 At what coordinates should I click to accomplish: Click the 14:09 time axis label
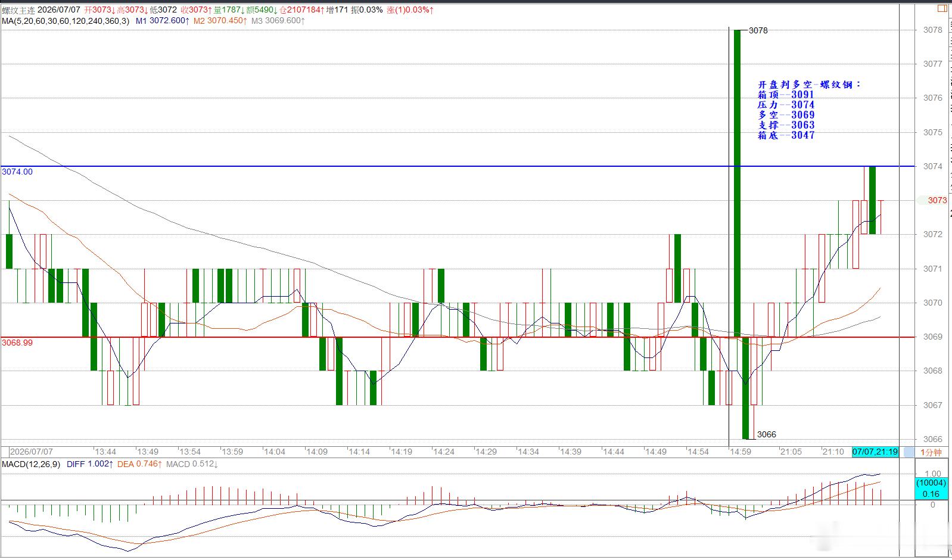[x=317, y=452]
